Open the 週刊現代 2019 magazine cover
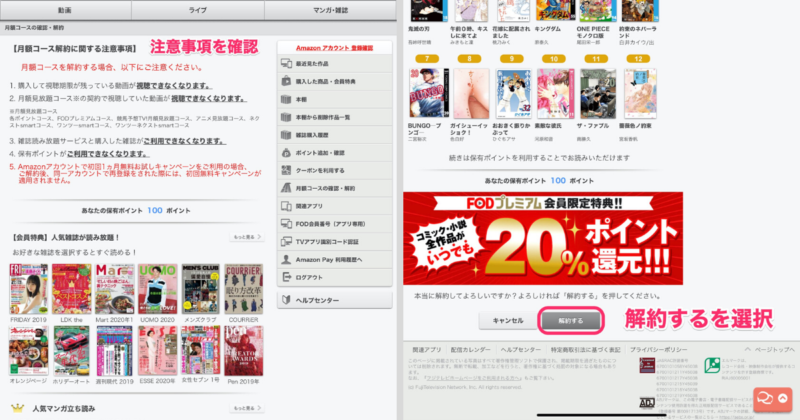 click(115, 351)
